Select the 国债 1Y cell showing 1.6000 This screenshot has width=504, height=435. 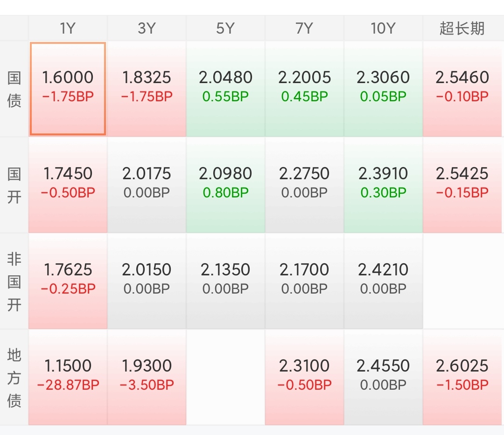click(x=68, y=89)
